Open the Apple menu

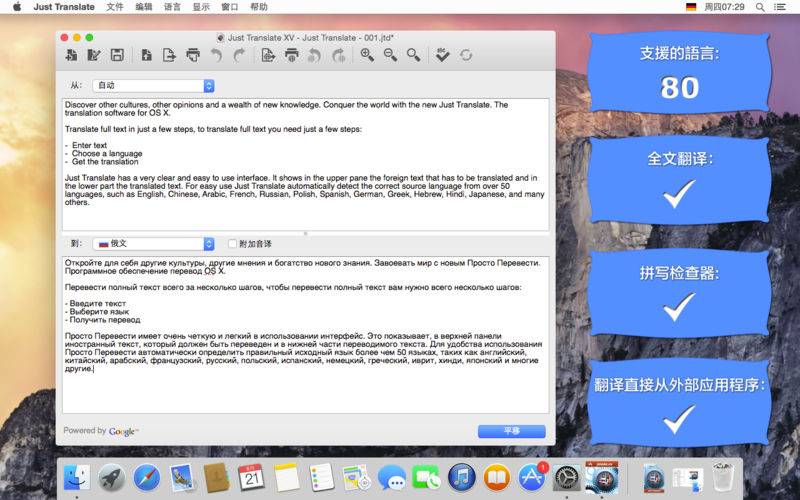tap(17, 7)
